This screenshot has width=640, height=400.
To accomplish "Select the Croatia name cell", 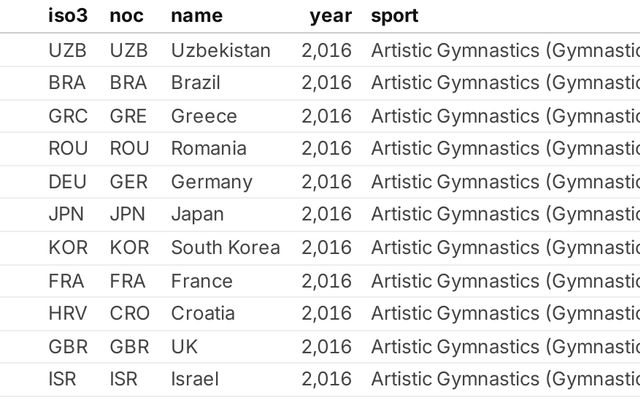I will click(203, 313).
